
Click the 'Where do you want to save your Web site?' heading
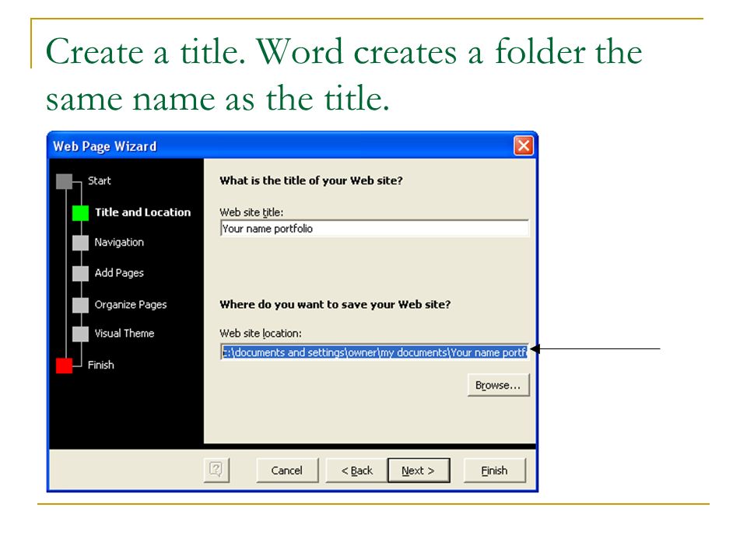coord(335,305)
